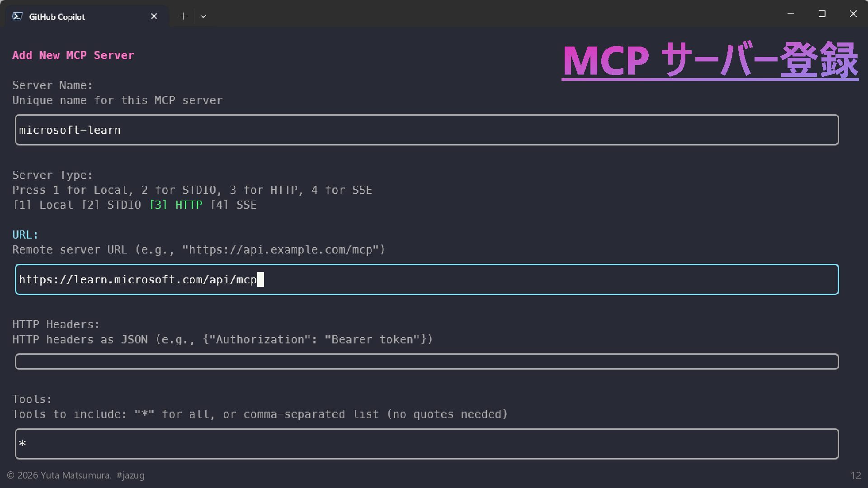Select the GitHub Copilot tab
The width and height of the screenshot is (868, 488).
57,17
